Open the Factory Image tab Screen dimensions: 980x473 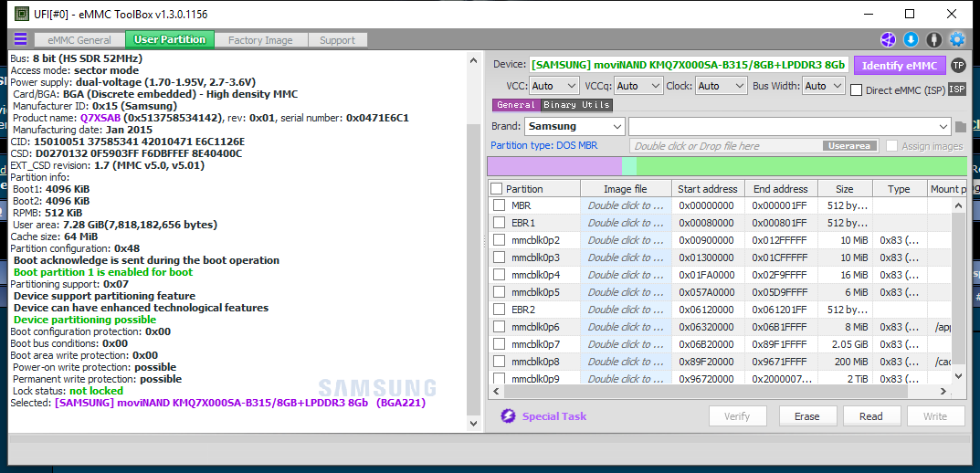[x=260, y=40]
